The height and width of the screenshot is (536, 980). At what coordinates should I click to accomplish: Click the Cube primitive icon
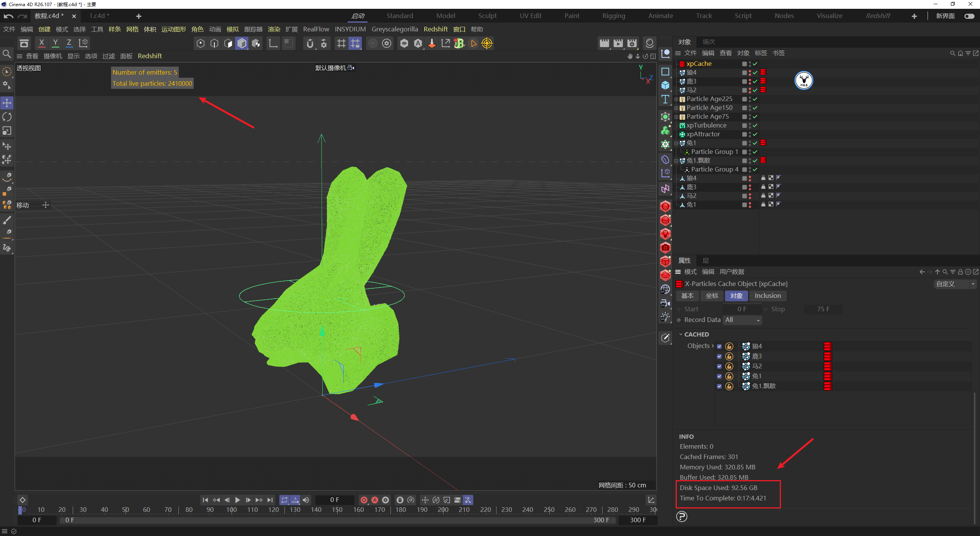point(665,85)
